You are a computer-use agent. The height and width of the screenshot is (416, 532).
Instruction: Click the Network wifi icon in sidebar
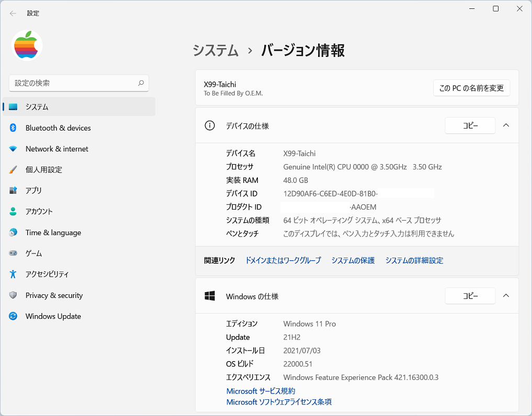coord(13,149)
